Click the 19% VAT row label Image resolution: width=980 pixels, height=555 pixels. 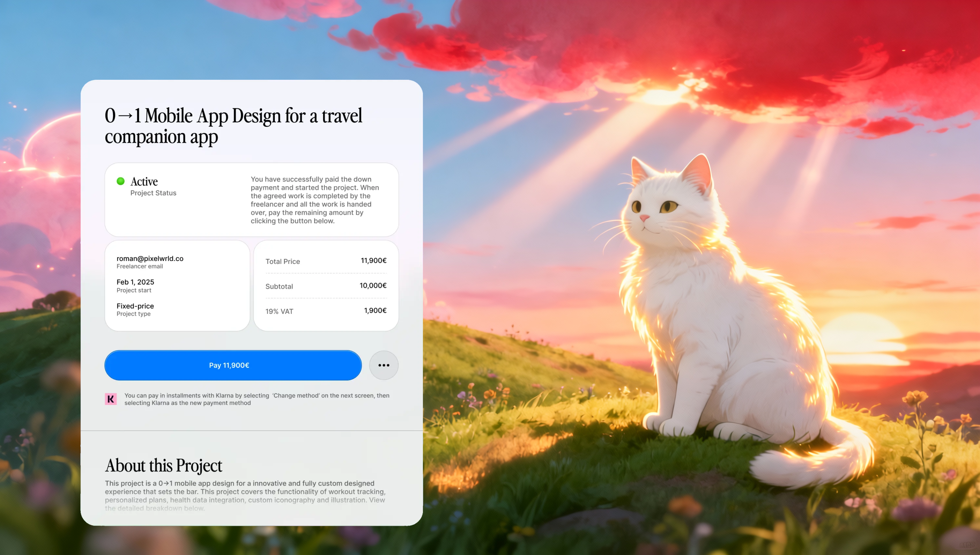click(279, 311)
